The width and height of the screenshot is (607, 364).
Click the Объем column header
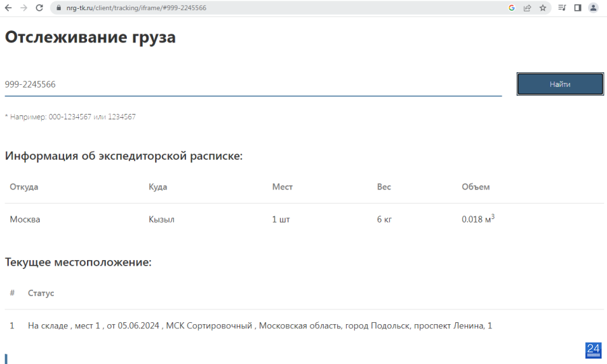pos(475,187)
